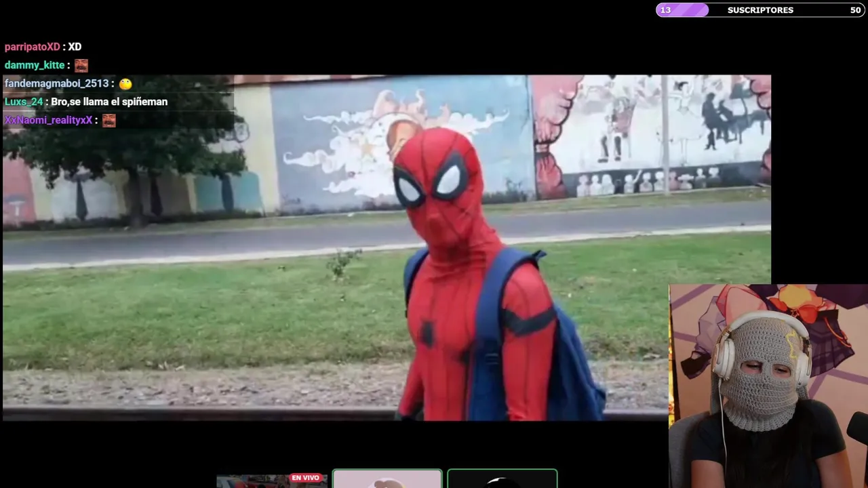868x488 pixels.
Task: Click the subscriber goal number 50
Action: tap(855, 10)
